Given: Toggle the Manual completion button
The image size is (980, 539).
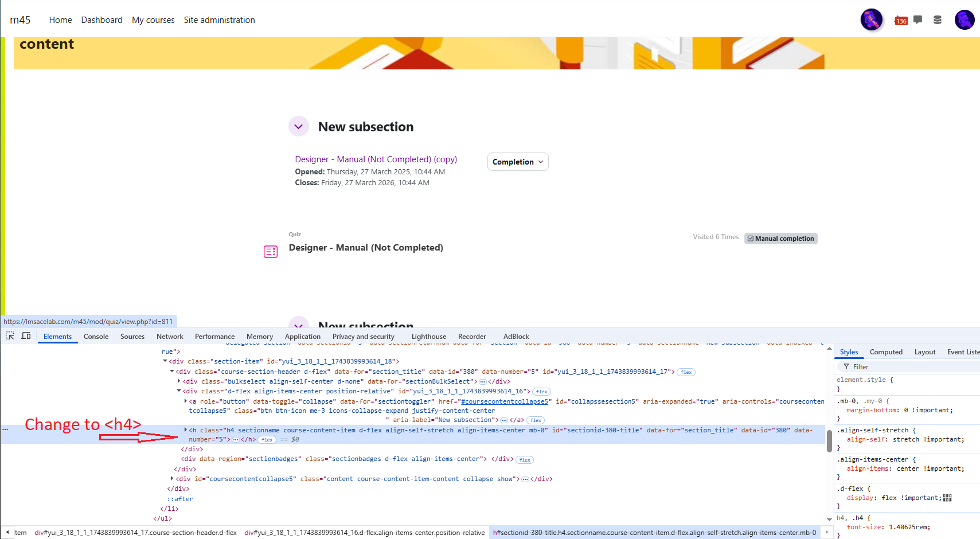Looking at the screenshot, I should (780, 239).
